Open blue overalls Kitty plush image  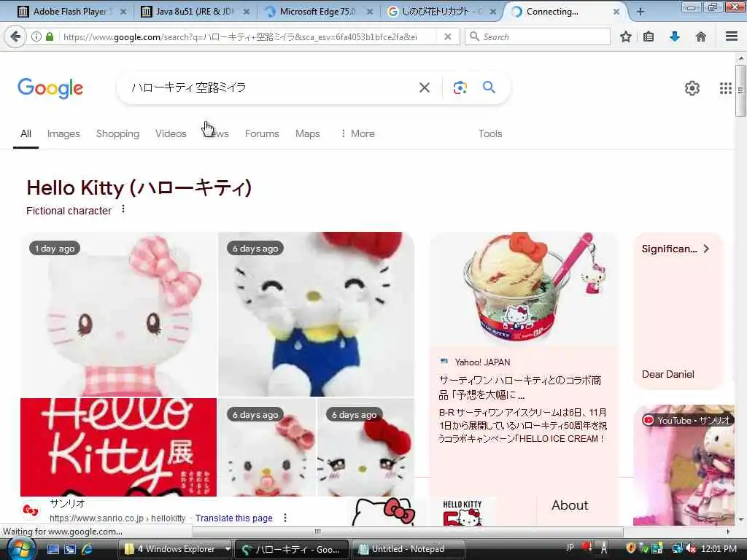316,314
